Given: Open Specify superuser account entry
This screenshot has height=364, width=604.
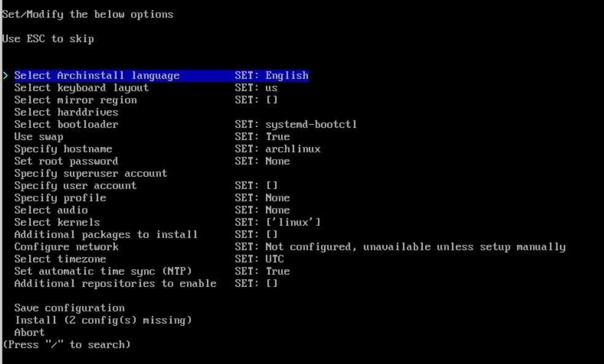Looking at the screenshot, I should click(x=91, y=174).
